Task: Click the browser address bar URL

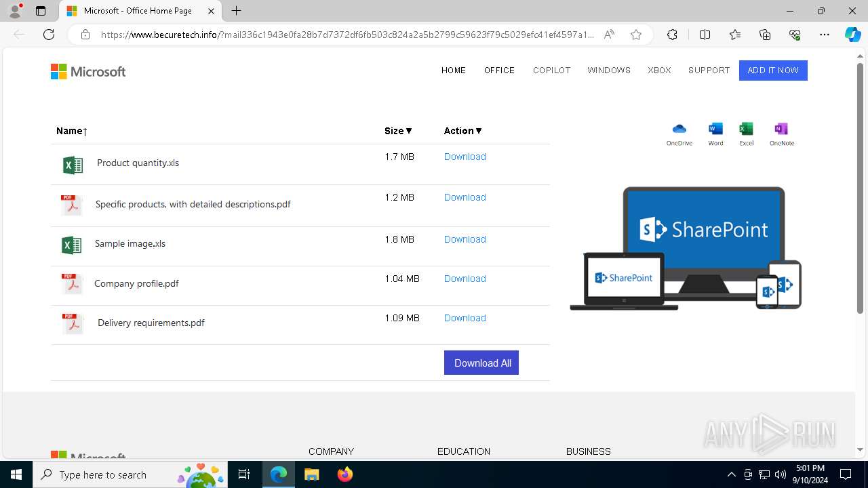Action: [x=347, y=35]
